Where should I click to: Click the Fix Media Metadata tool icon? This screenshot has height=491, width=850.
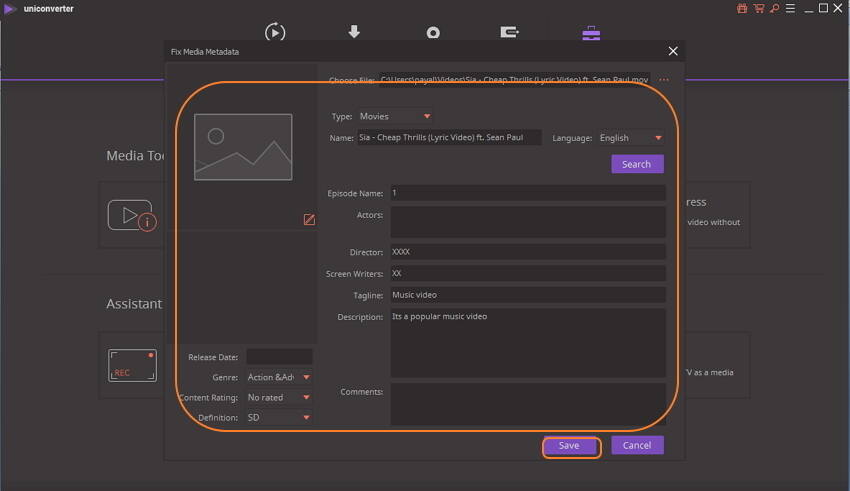tap(132, 215)
